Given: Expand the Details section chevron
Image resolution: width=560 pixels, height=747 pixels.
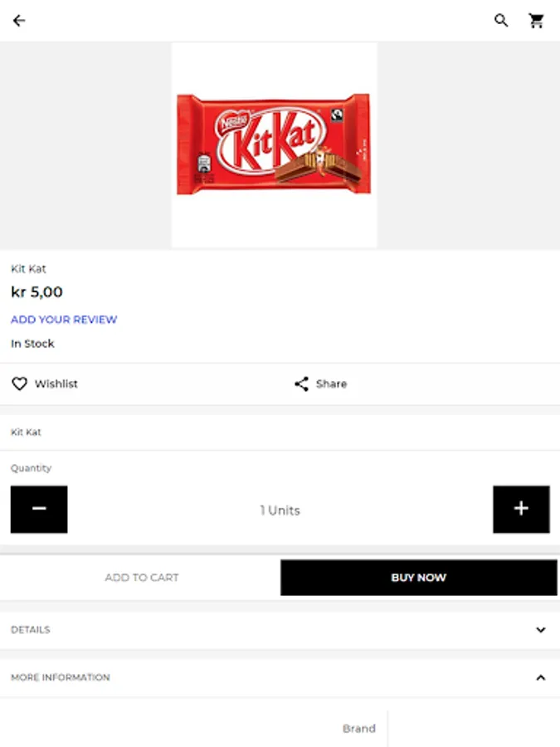Looking at the screenshot, I should pyautogui.click(x=540, y=630).
